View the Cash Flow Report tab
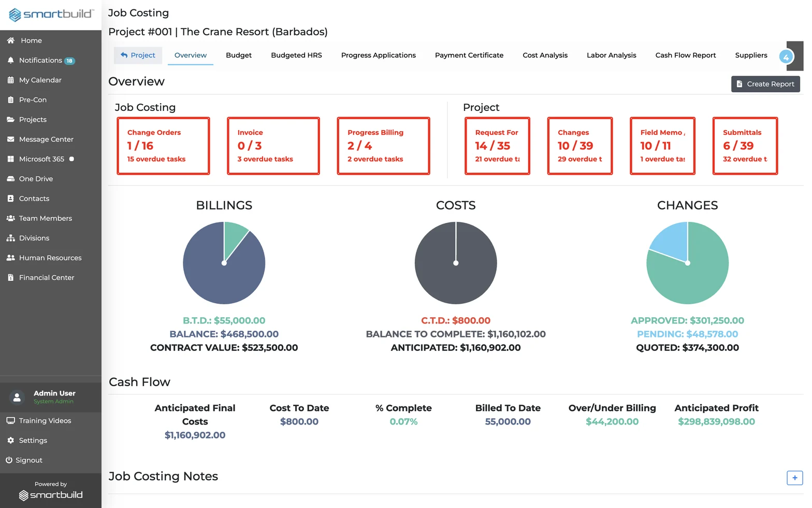 [x=686, y=55]
